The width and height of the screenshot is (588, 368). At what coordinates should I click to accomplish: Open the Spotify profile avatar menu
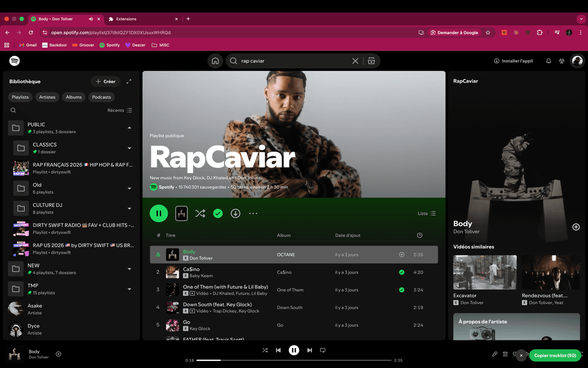[x=577, y=61]
